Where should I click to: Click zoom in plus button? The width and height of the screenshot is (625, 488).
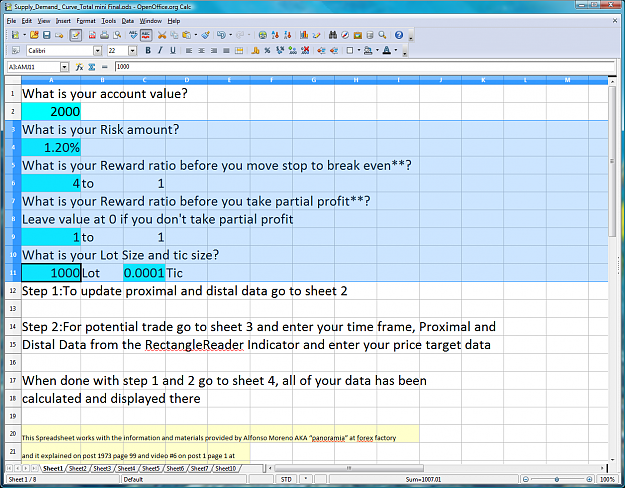(589, 479)
